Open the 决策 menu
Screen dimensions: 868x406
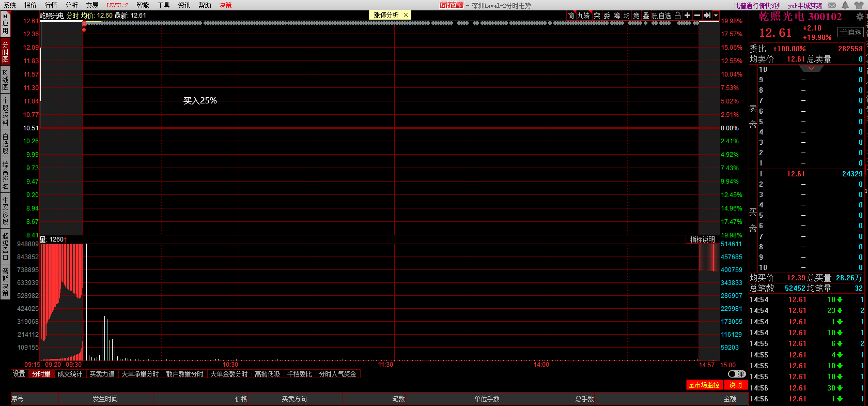coord(226,5)
